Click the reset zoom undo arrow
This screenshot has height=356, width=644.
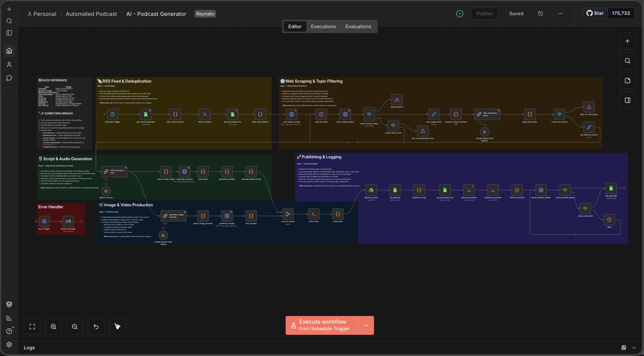click(96, 327)
